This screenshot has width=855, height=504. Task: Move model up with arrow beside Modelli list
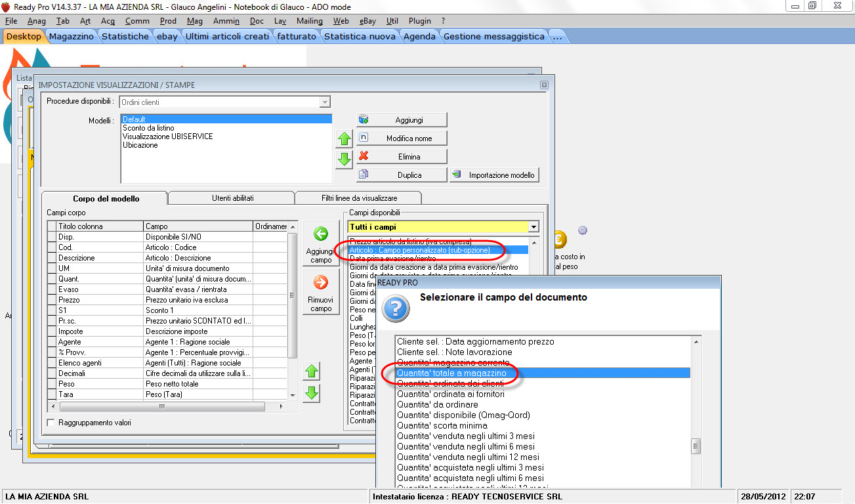(x=344, y=139)
